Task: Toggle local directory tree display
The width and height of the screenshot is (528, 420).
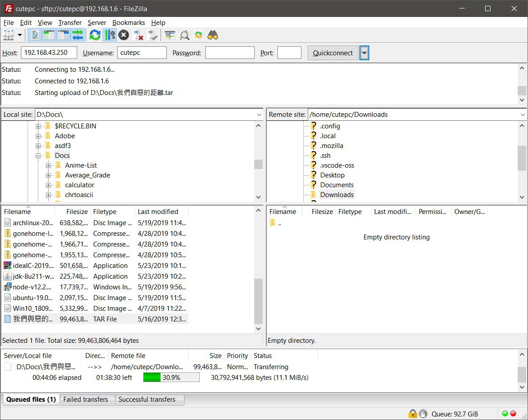Action: pyautogui.click(x=49, y=35)
